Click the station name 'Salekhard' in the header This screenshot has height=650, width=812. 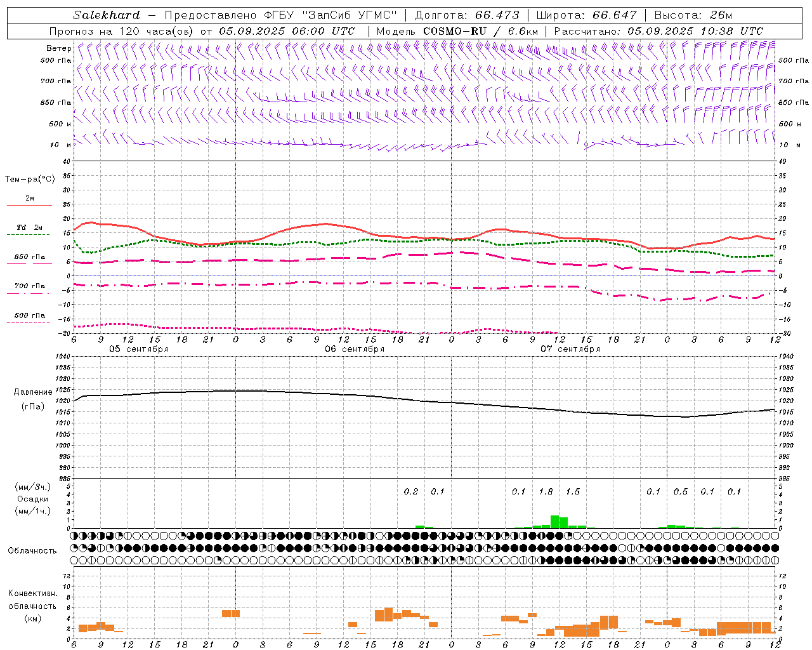pyautogui.click(x=107, y=15)
